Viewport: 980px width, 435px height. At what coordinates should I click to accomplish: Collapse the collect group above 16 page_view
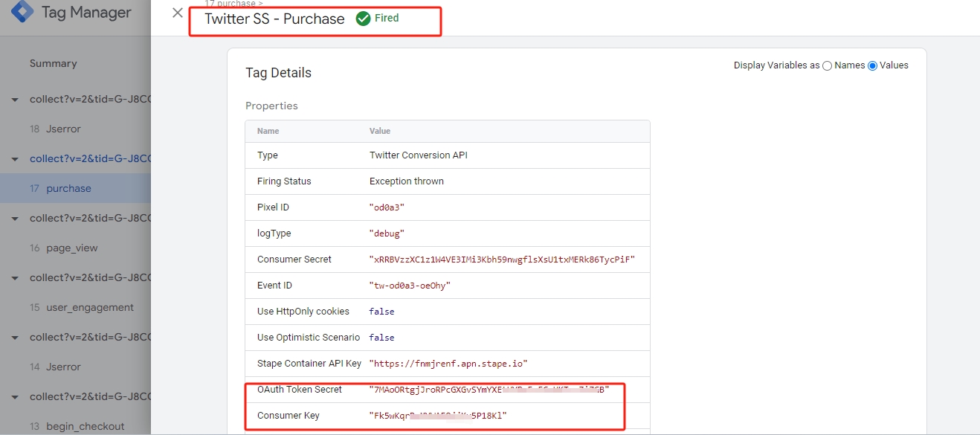click(15, 219)
